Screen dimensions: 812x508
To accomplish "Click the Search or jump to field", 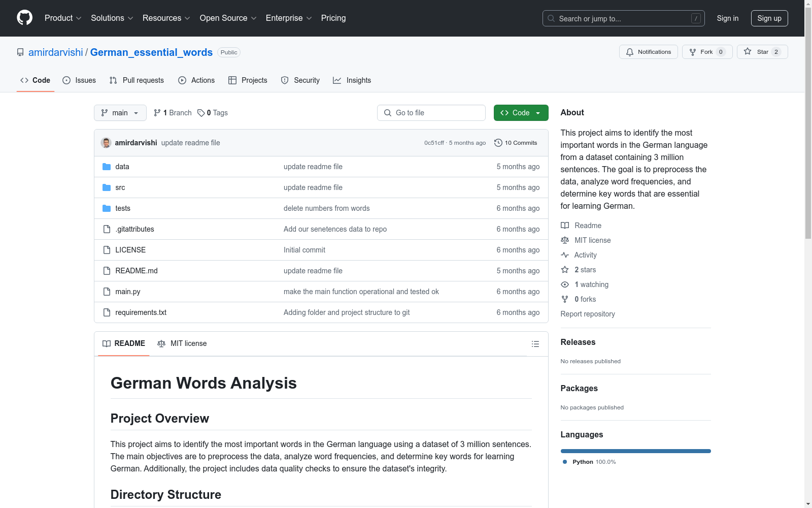I will [x=624, y=18].
